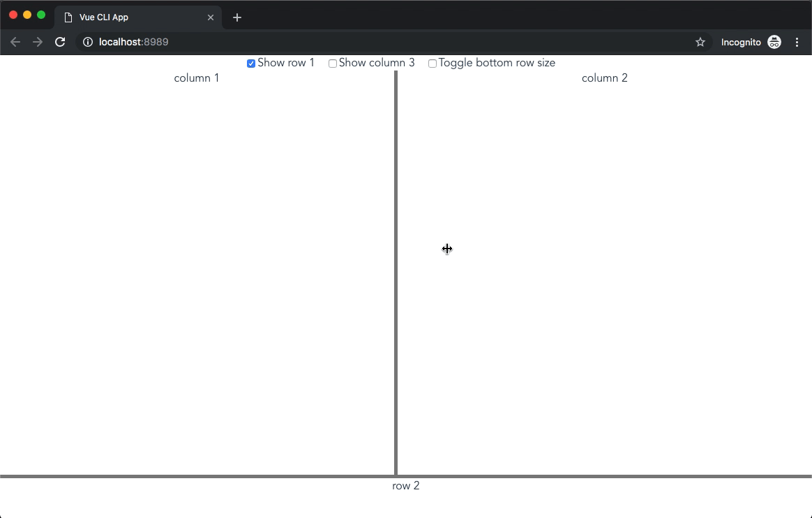Click the Incognito label in the toolbar
This screenshot has width=812, height=518.
742,42
